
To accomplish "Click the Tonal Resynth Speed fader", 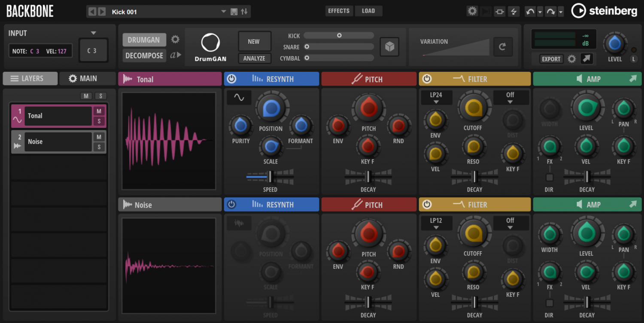I will 270,176.
